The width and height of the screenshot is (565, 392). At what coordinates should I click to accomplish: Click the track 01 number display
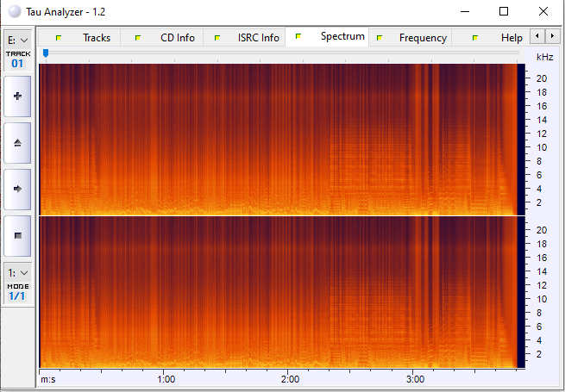coord(17,64)
